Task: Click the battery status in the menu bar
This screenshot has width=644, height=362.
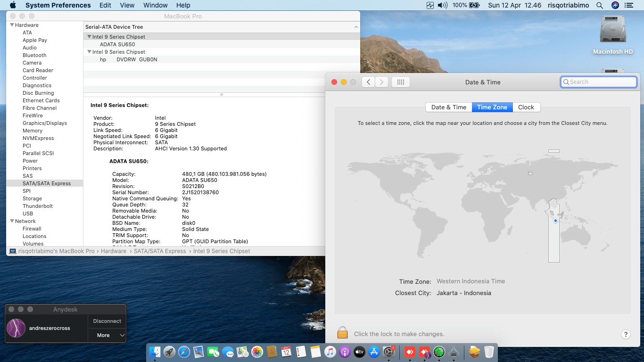Action: [466, 5]
